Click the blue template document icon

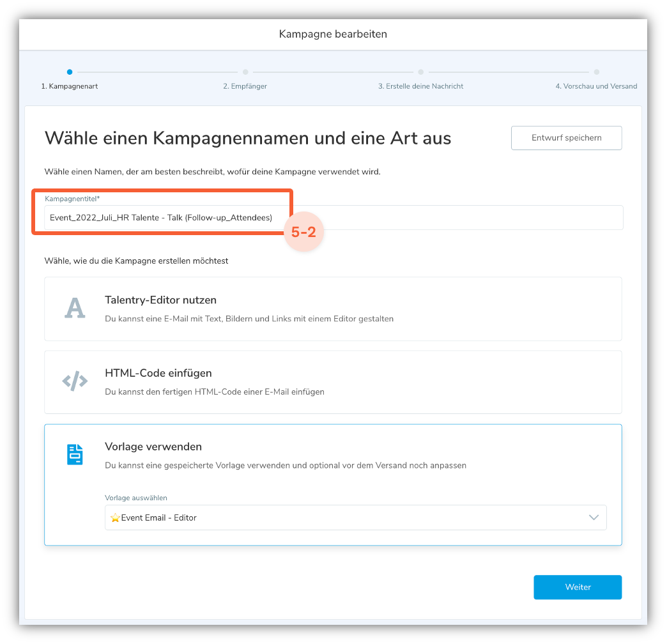[75, 454]
